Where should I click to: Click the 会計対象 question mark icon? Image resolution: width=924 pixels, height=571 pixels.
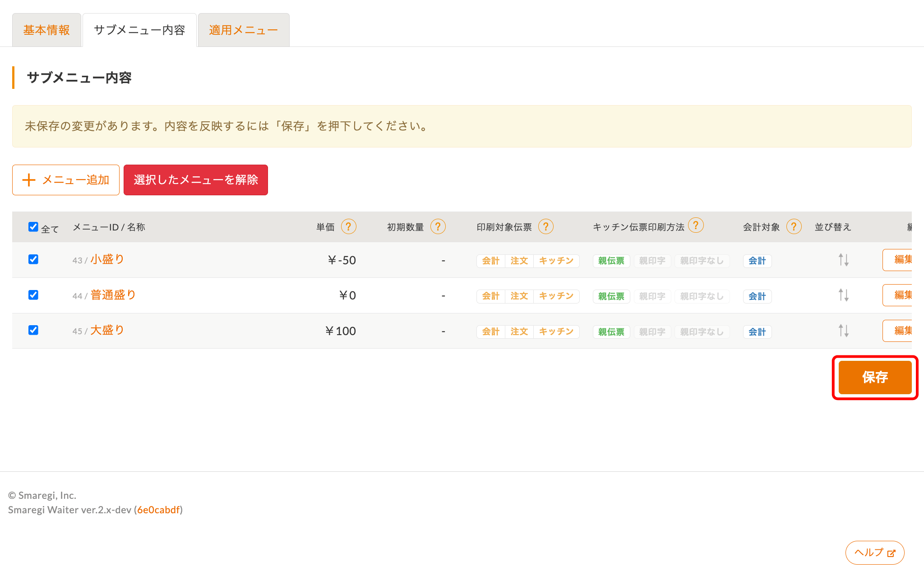794,226
